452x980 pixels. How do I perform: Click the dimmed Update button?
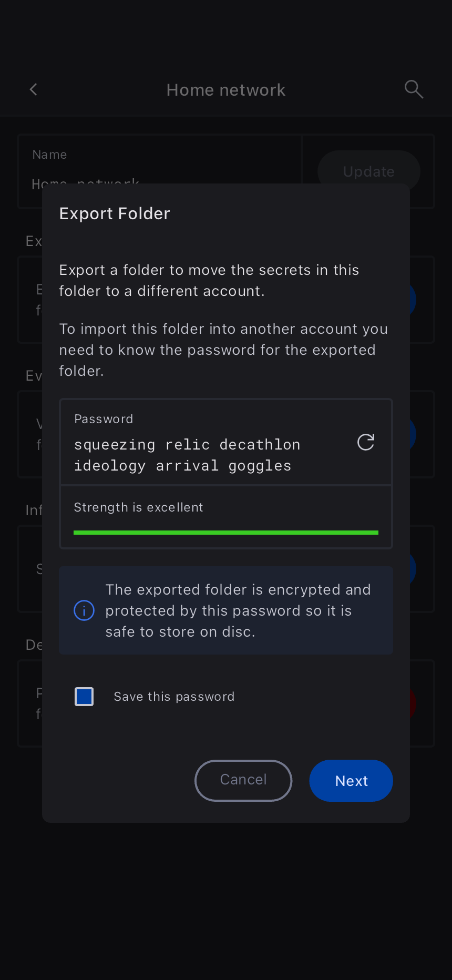pyautogui.click(x=368, y=168)
